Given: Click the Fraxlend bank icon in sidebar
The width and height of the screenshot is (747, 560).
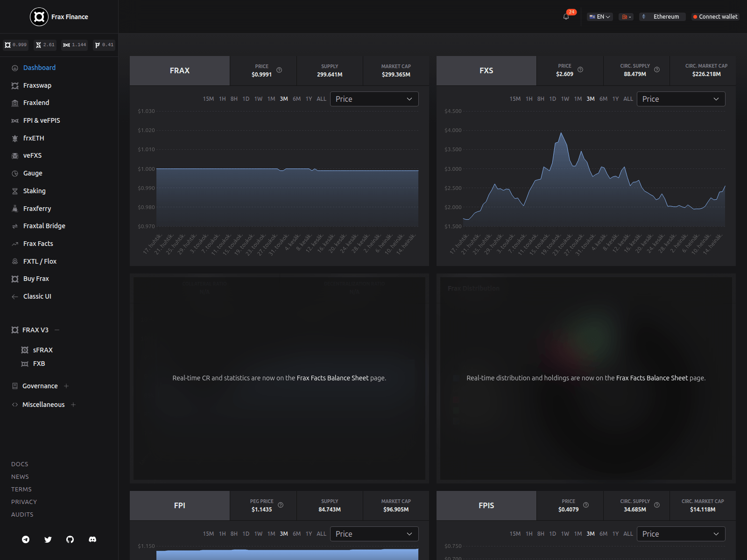Looking at the screenshot, I should pos(15,103).
